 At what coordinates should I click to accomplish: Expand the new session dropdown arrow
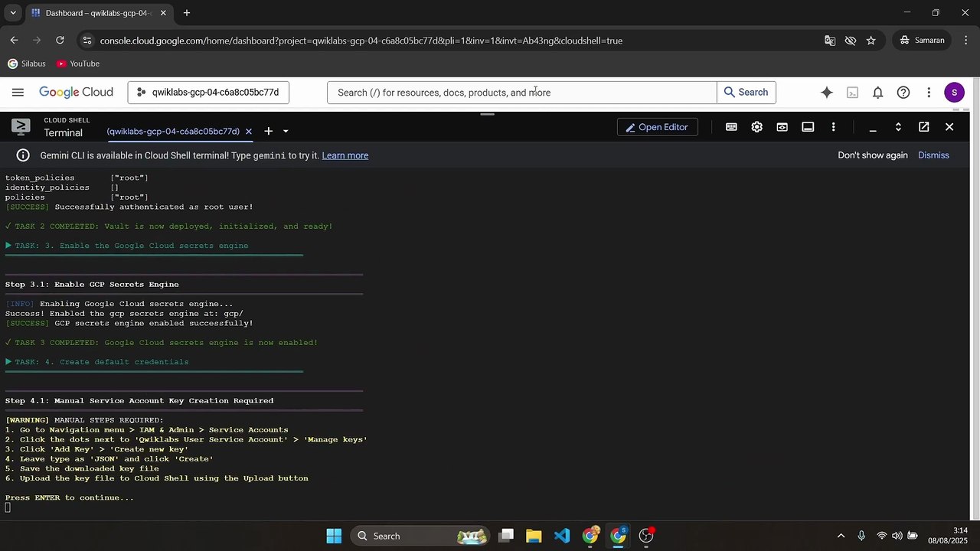286,132
